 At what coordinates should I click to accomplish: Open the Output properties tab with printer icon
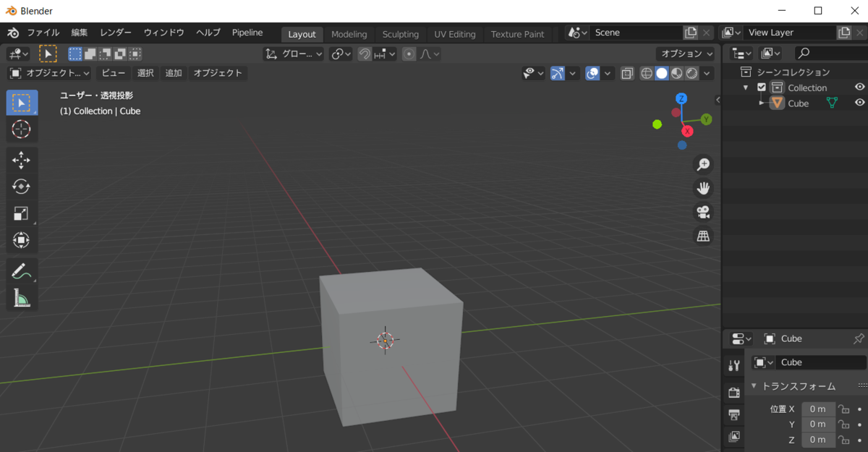pyautogui.click(x=734, y=414)
